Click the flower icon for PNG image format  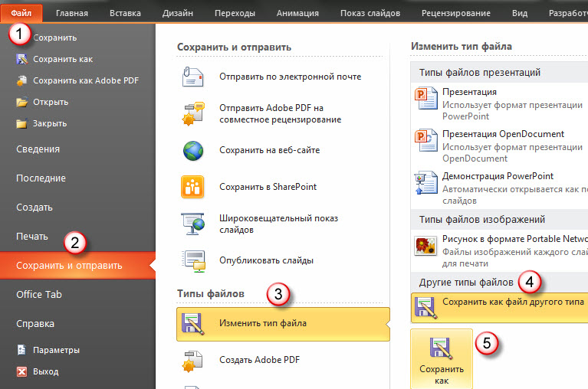425,246
